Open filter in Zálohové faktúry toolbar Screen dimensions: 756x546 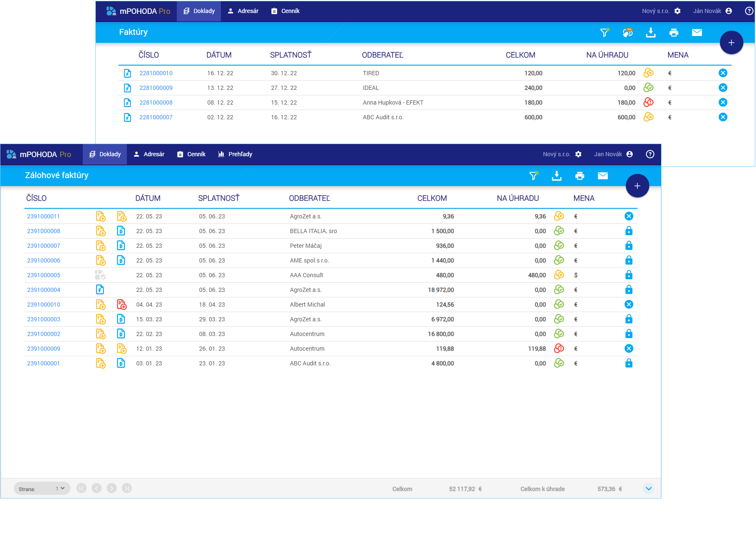533,176
